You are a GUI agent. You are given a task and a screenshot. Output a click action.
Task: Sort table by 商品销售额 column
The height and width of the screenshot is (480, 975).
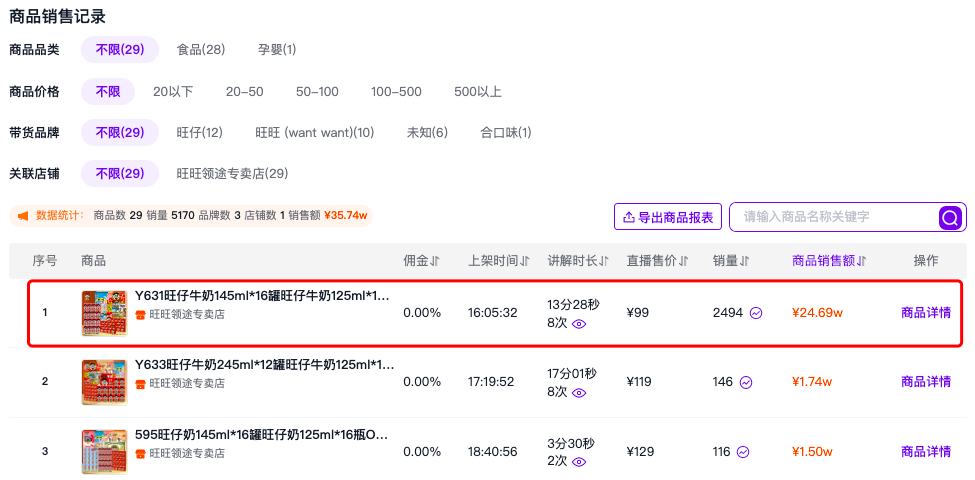point(829,261)
